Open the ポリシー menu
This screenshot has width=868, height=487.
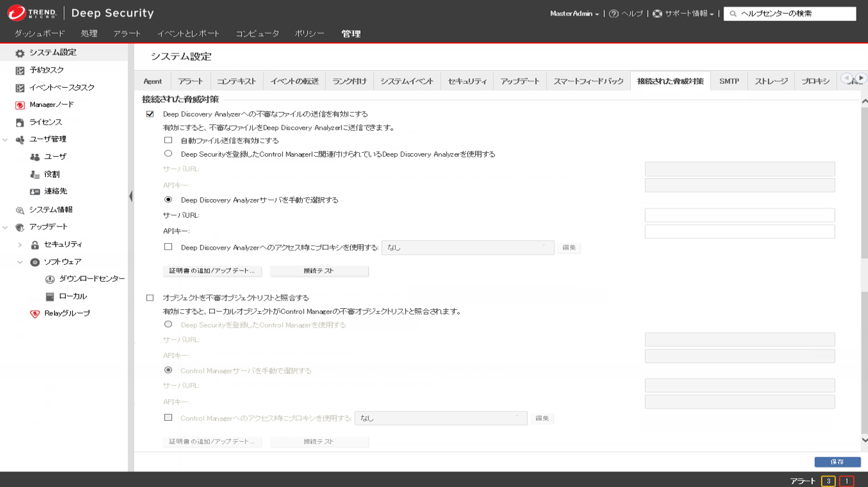(x=309, y=34)
